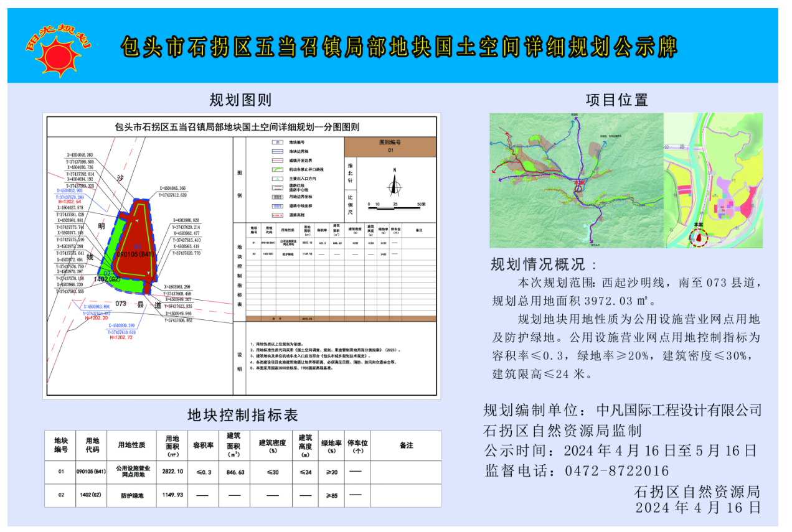Screen dimensions: 792x532
Task: Select the 地块边界线 legend symbol
Action: coord(278,151)
